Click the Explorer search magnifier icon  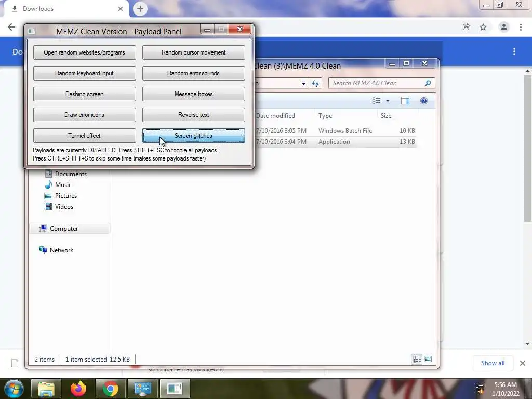pos(428,83)
